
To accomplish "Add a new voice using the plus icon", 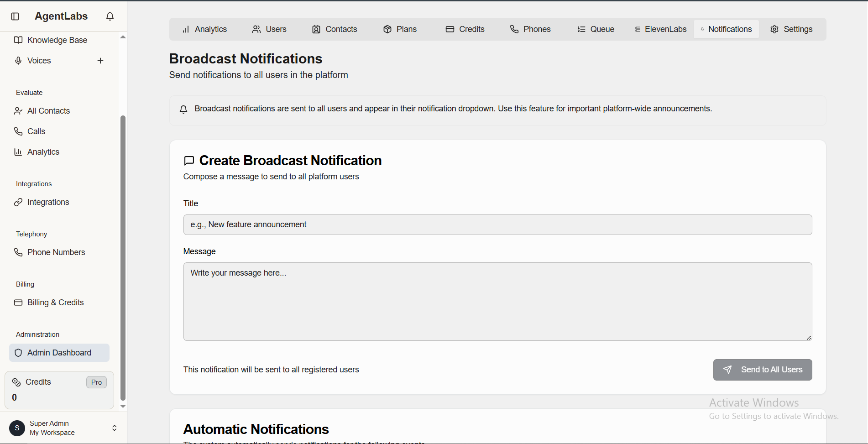I will tap(100, 60).
